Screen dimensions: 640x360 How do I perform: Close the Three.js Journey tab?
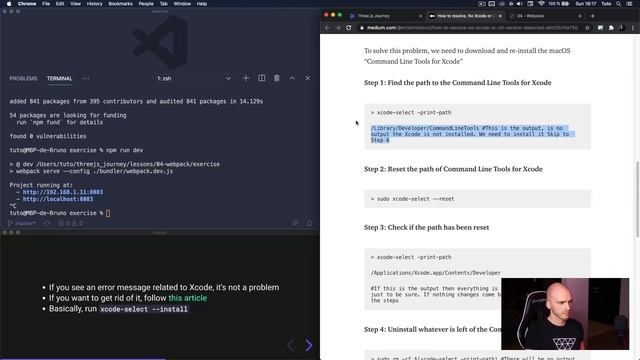point(420,16)
